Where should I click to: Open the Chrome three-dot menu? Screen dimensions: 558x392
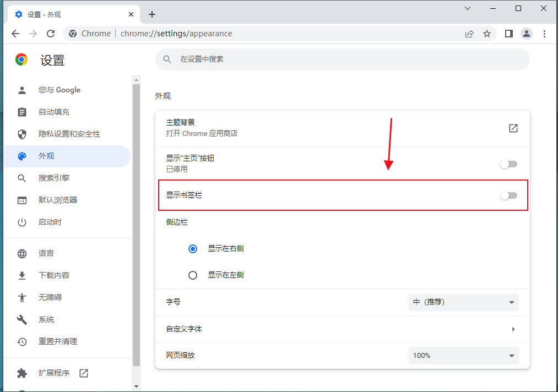pos(544,34)
